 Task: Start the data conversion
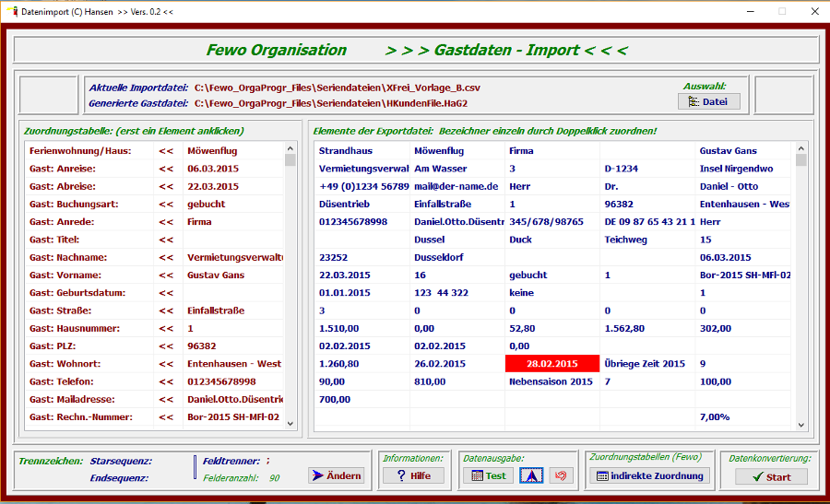[x=771, y=476]
